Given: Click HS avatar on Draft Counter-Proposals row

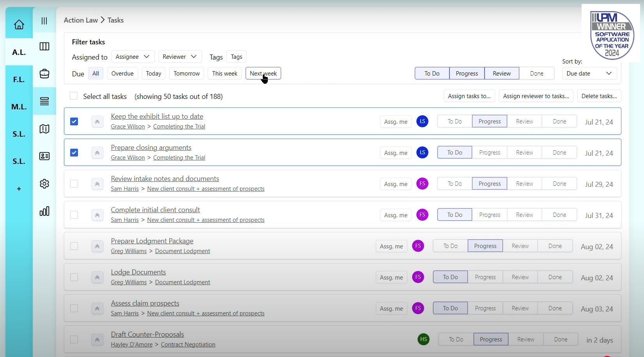Looking at the screenshot, I should (x=423, y=339).
